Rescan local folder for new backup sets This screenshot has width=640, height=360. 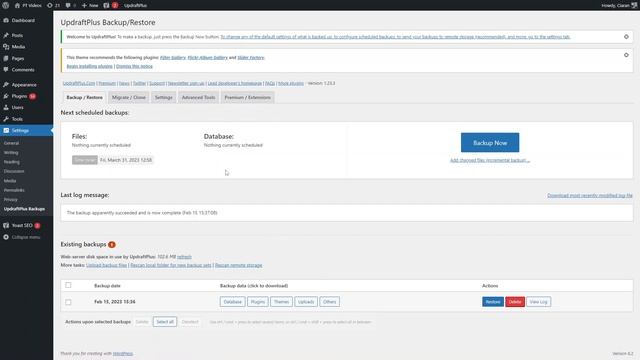tap(171, 265)
